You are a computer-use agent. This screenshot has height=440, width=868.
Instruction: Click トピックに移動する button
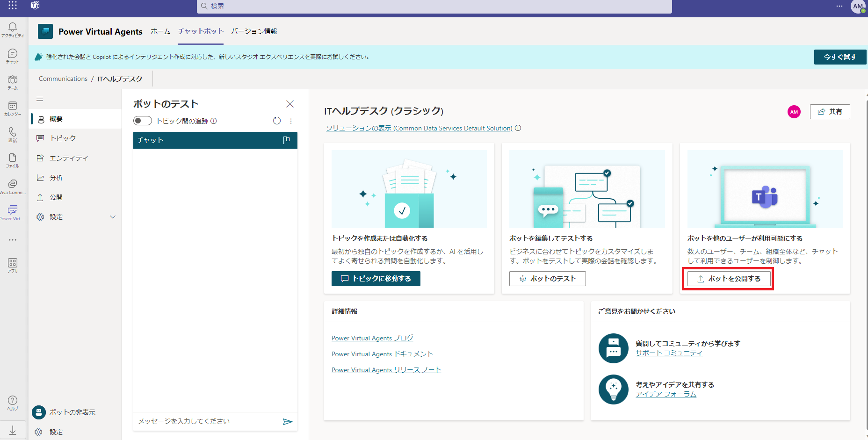click(376, 279)
